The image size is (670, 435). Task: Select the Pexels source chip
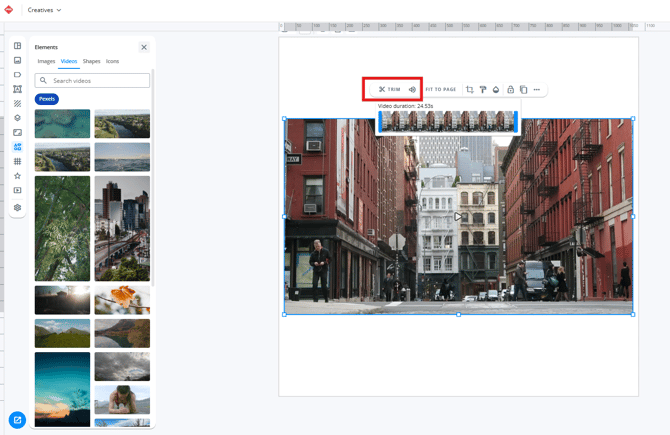pyautogui.click(x=47, y=99)
